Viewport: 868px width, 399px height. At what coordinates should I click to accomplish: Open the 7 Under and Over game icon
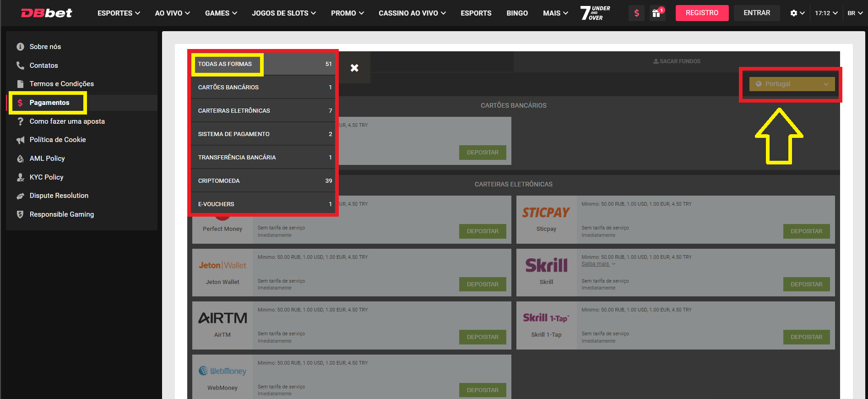click(595, 13)
